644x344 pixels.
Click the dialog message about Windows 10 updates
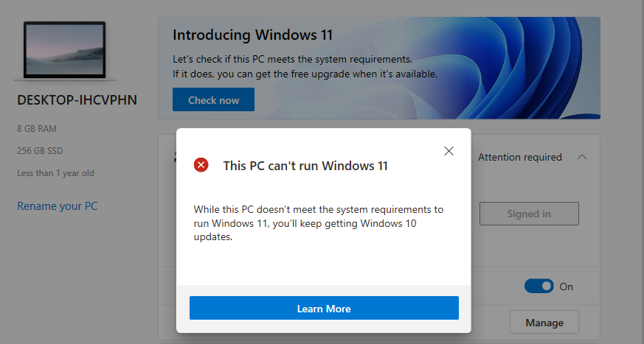pos(318,223)
